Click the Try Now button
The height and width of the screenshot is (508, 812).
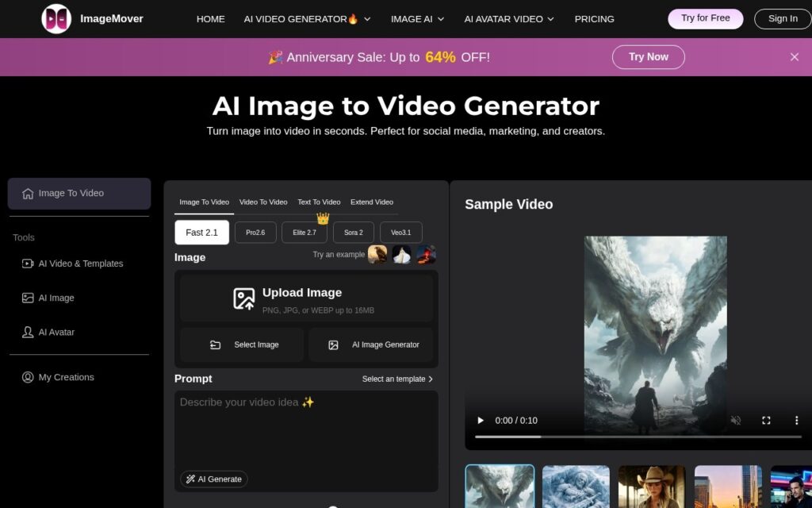pyautogui.click(x=649, y=57)
